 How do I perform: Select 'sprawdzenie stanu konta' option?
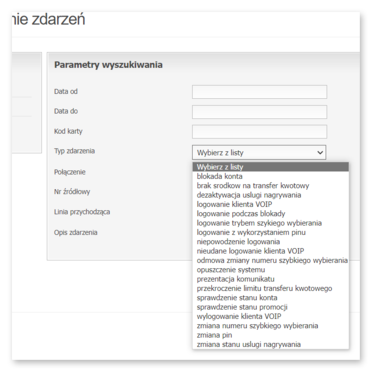pos(271,298)
